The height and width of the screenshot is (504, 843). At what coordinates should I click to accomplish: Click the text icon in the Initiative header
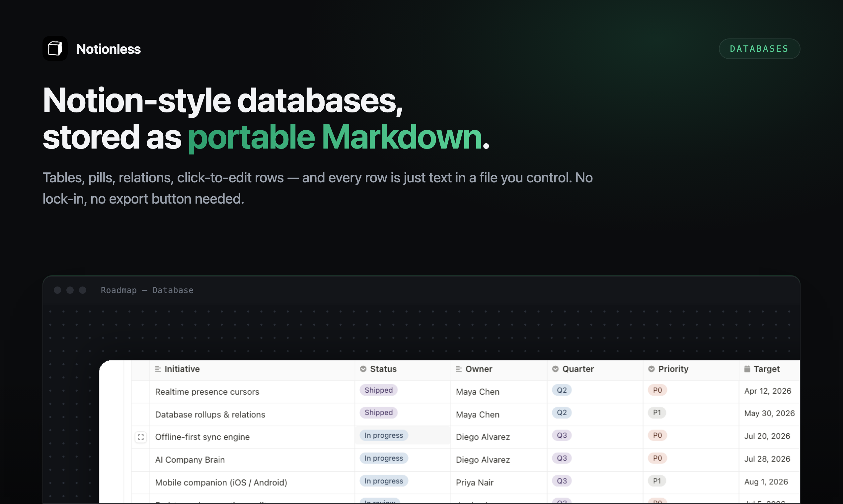[x=158, y=369]
